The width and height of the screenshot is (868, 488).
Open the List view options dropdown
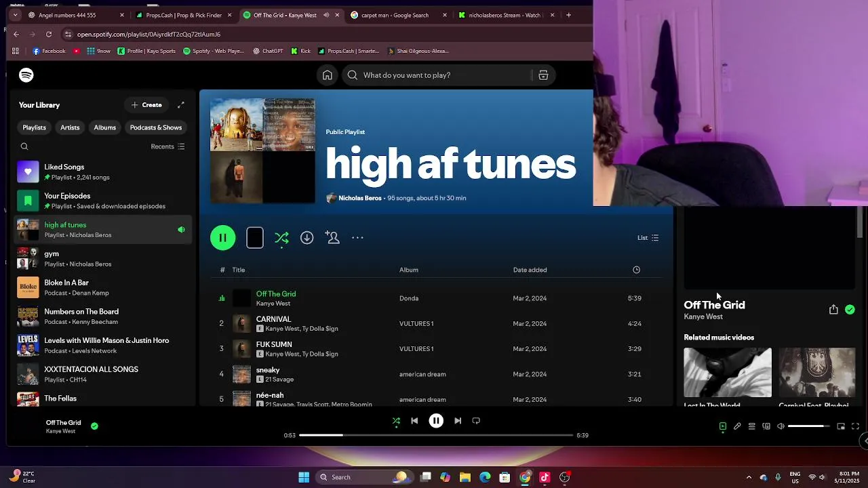coord(648,238)
